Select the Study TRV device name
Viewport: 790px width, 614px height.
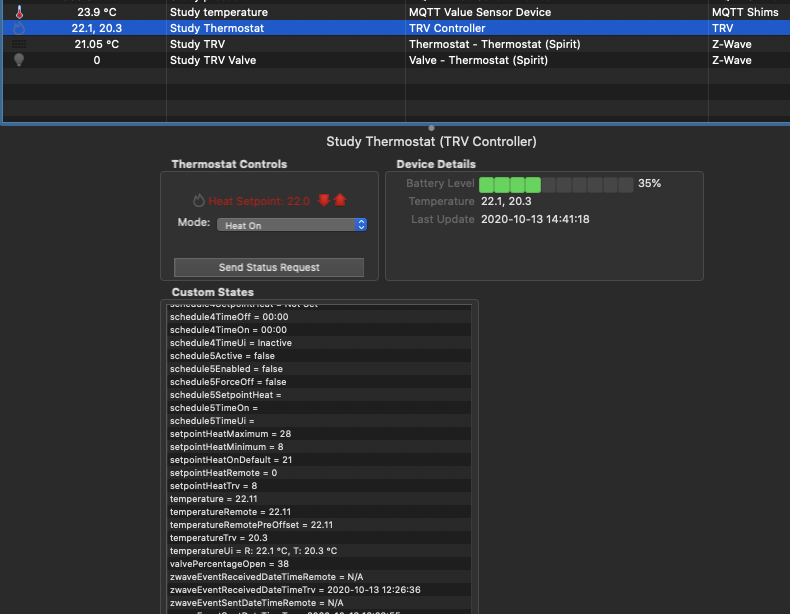198,44
